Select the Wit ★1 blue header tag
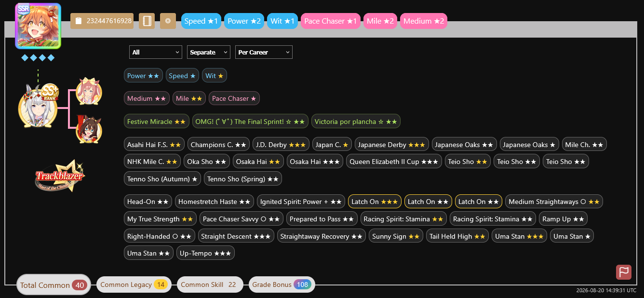644x298 pixels. (x=282, y=21)
